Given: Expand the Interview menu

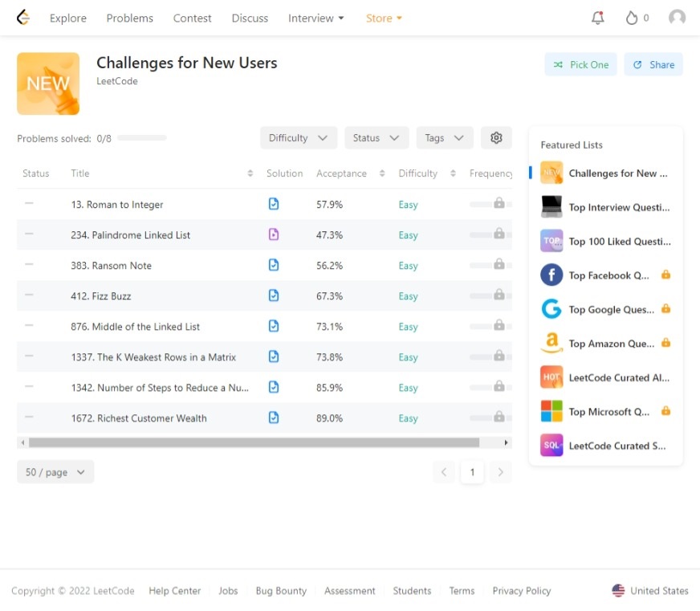Looking at the screenshot, I should point(315,18).
